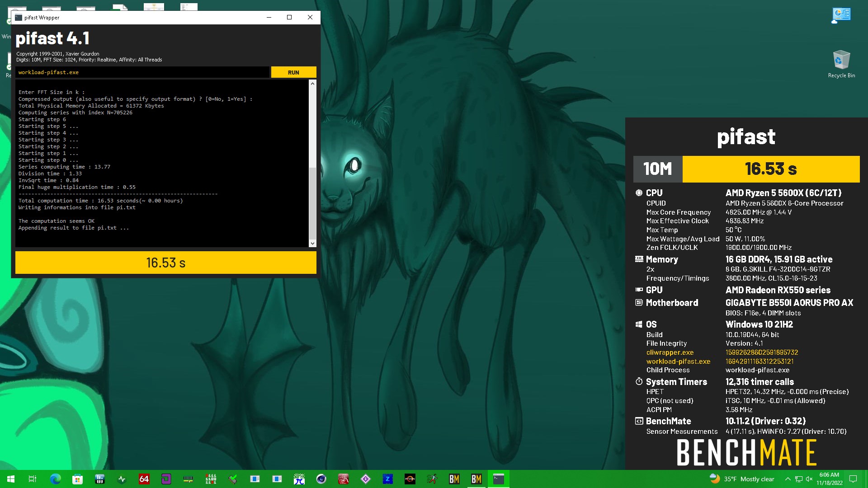Click 'Total computation time : 16.53 seconds' line
868x488 pixels.
(x=100, y=201)
